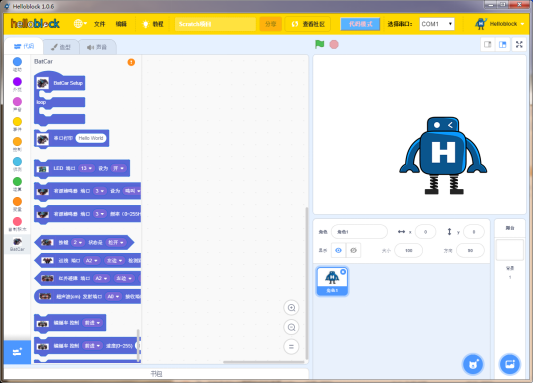Open the button pin 2 dropdown
The height and width of the screenshot is (384, 533).
(78, 242)
